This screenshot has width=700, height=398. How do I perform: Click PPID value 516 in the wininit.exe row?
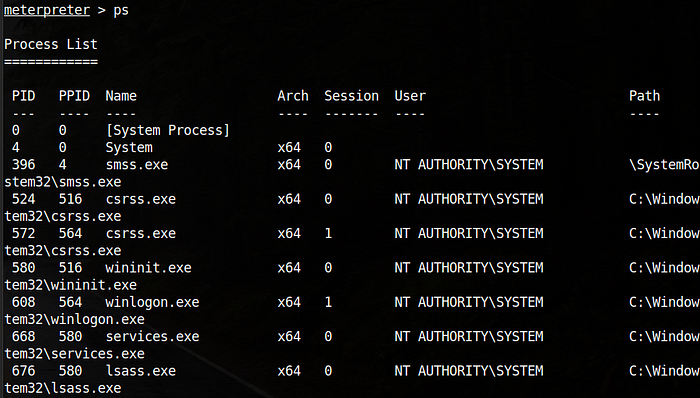pos(71,268)
